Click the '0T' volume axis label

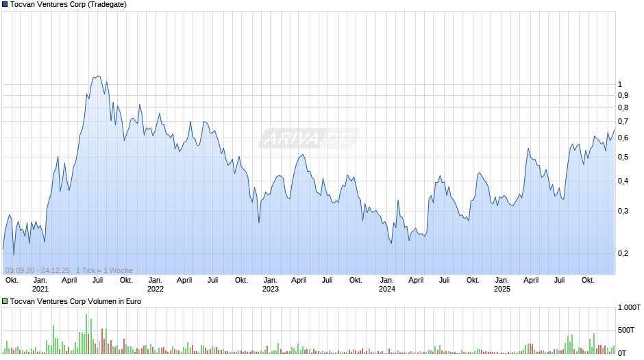point(622,353)
